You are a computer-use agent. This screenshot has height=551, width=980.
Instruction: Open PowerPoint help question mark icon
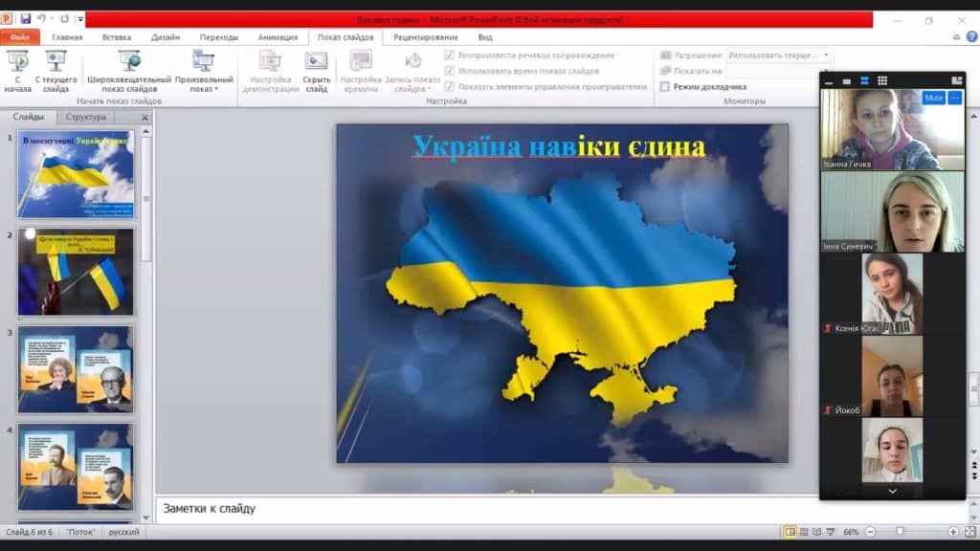[x=957, y=37]
